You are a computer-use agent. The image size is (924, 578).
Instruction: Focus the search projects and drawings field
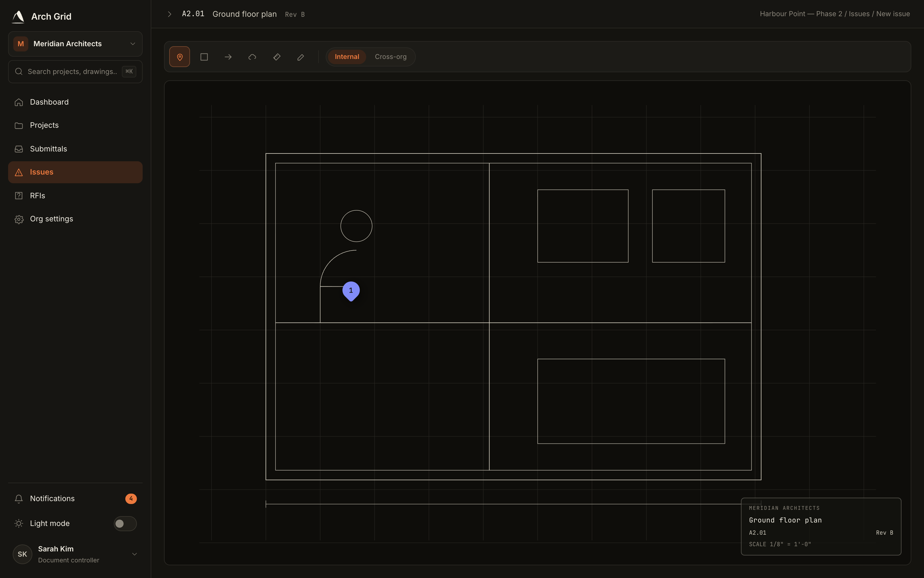point(75,71)
